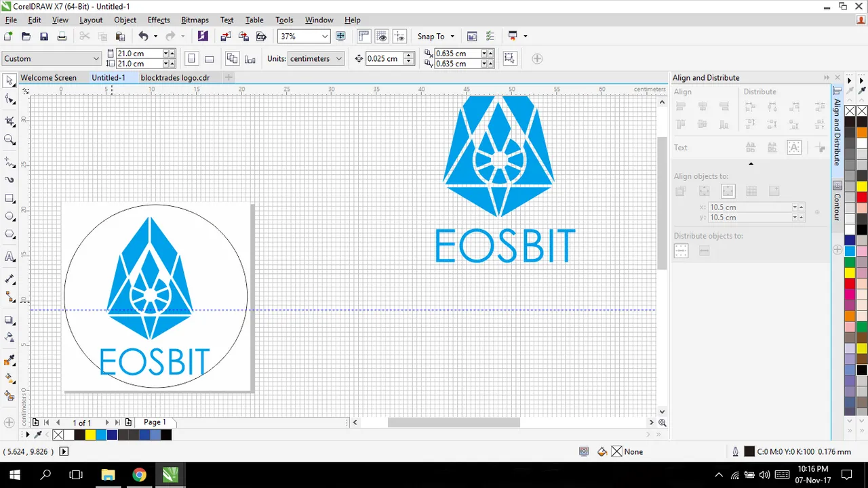The height and width of the screenshot is (488, 868).
Task: Select the Rectangle tool
Action: pos(9,199)
